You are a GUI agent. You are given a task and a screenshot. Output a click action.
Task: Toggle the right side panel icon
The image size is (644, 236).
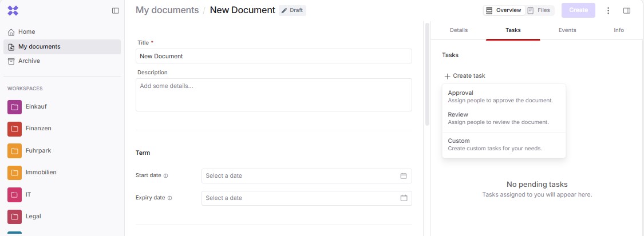coord(627,10)
